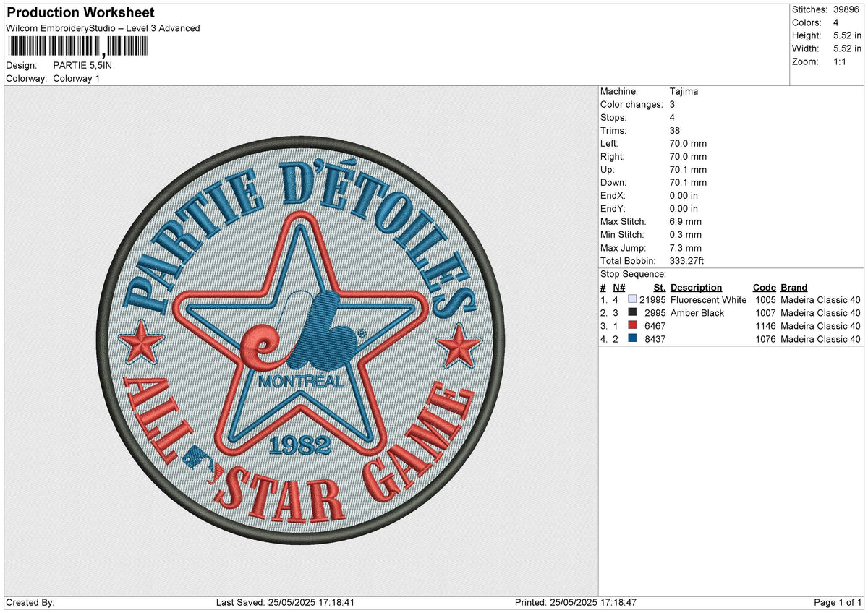Click the Down label in machine info
This screenshot has width=868, height=613.
(x=613, y=182)
